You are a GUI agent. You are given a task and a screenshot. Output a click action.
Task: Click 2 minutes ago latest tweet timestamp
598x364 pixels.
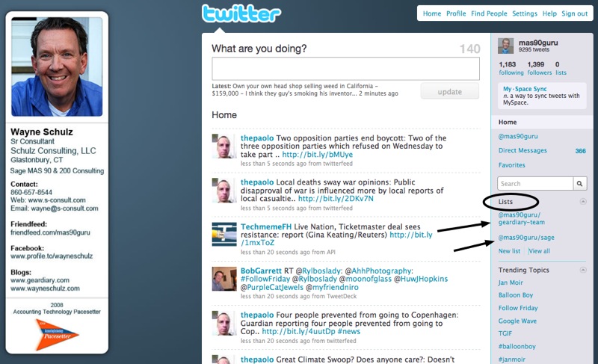pos(378,93)
